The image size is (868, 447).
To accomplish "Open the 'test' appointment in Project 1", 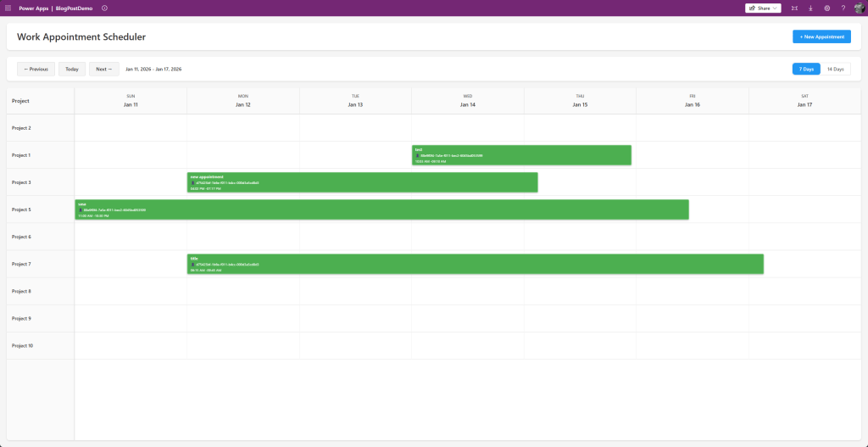I will tap(521, 154).
